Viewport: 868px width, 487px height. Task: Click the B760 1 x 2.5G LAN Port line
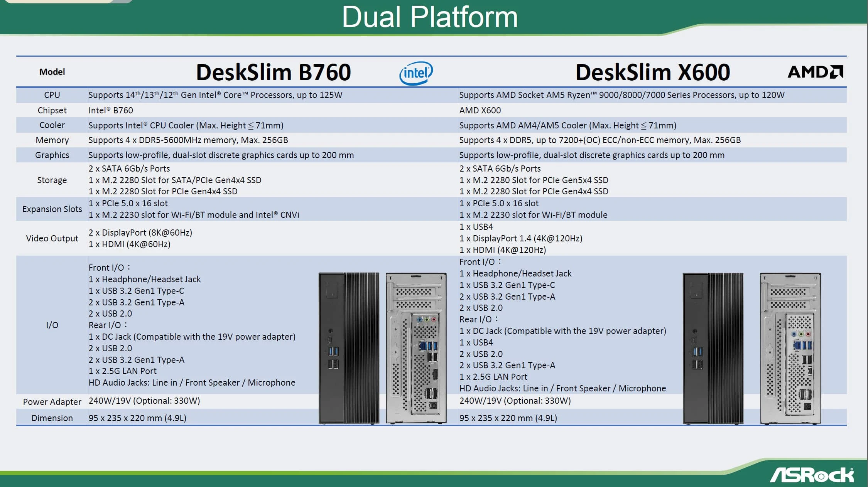tap(123, 371)
